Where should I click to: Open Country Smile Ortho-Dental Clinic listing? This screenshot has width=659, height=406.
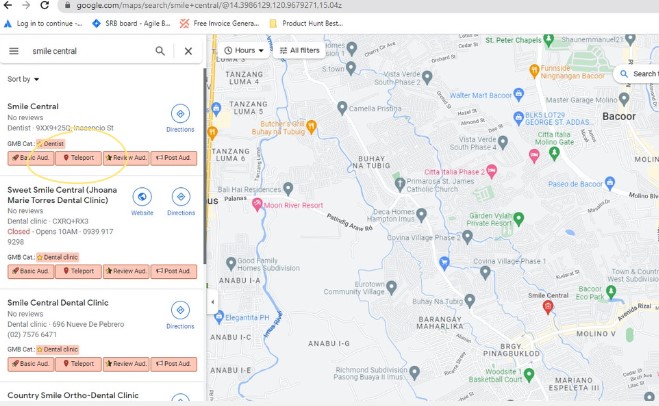coord(73,395)
